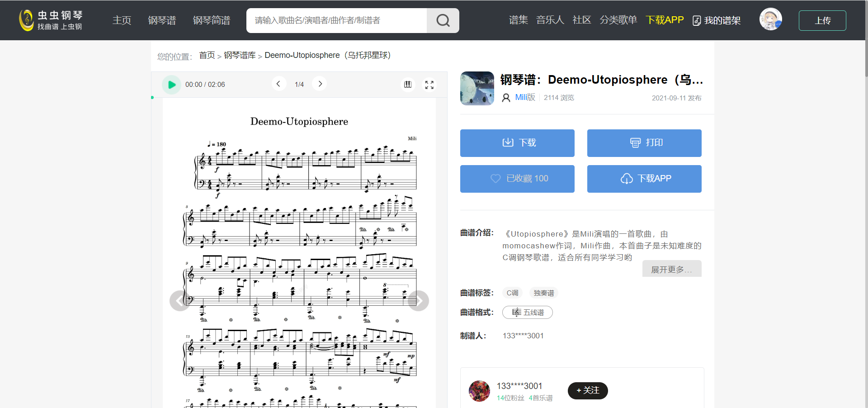Click the right carousel arrow over the sheet
The image size is (868, 408).
point(419,301)
